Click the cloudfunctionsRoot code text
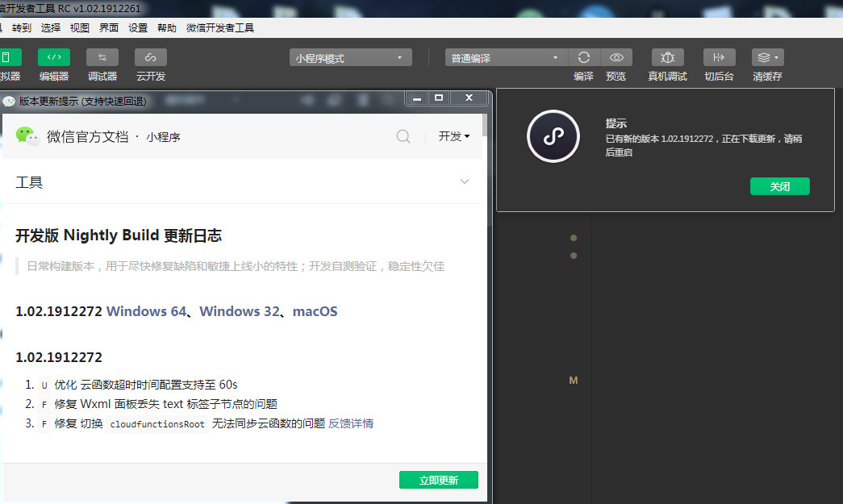 (157, 424)
